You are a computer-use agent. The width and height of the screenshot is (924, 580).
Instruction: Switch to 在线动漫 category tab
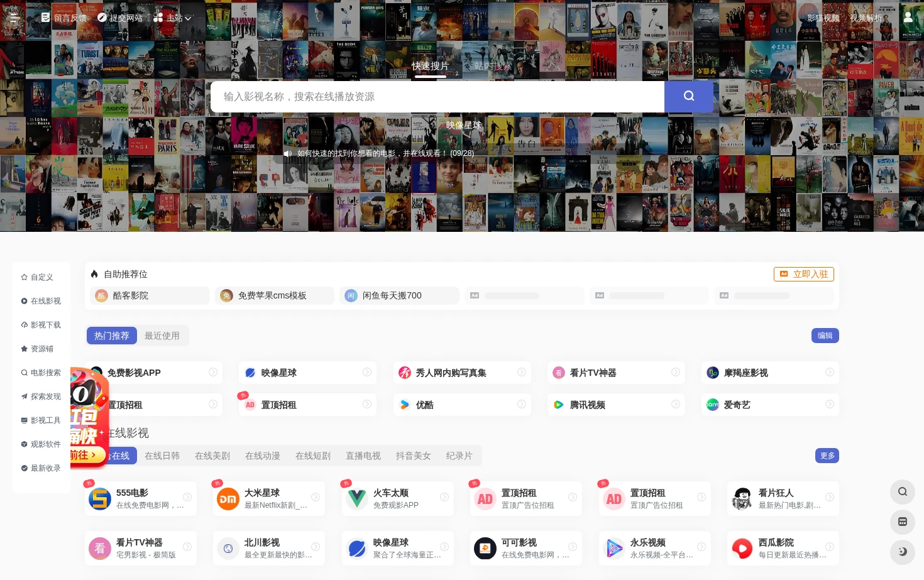[x=263, y=456]
